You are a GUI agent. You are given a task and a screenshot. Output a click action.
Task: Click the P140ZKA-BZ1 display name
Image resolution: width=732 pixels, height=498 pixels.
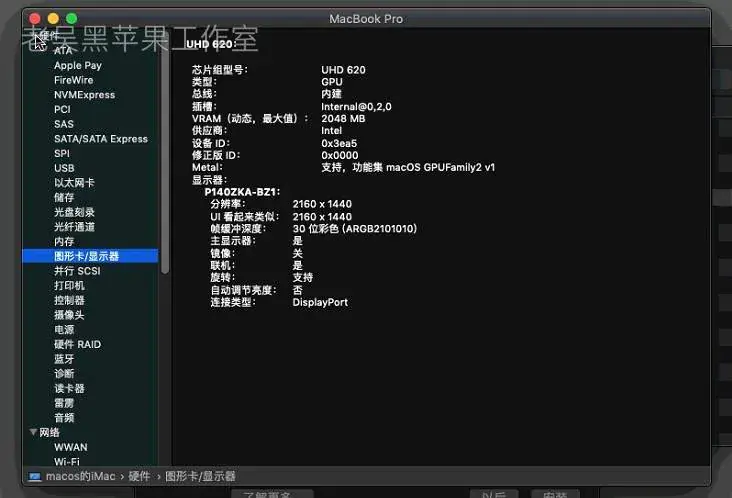tap(242, 192)
